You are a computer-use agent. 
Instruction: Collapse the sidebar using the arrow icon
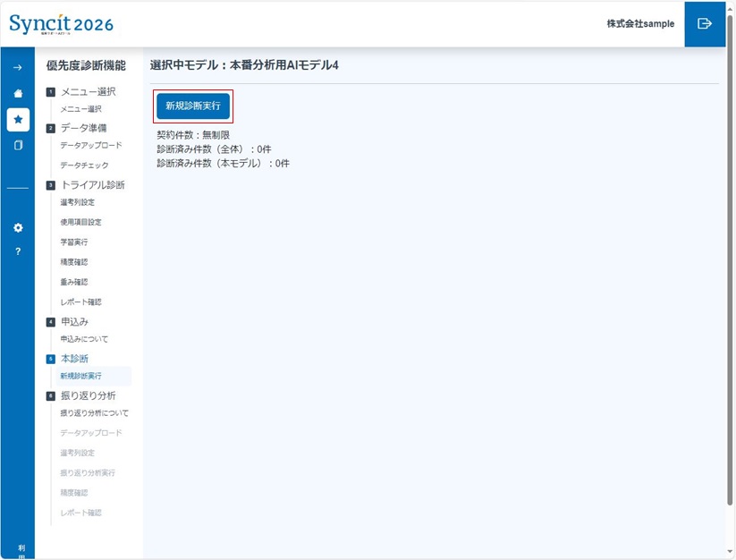click(17, 64)
